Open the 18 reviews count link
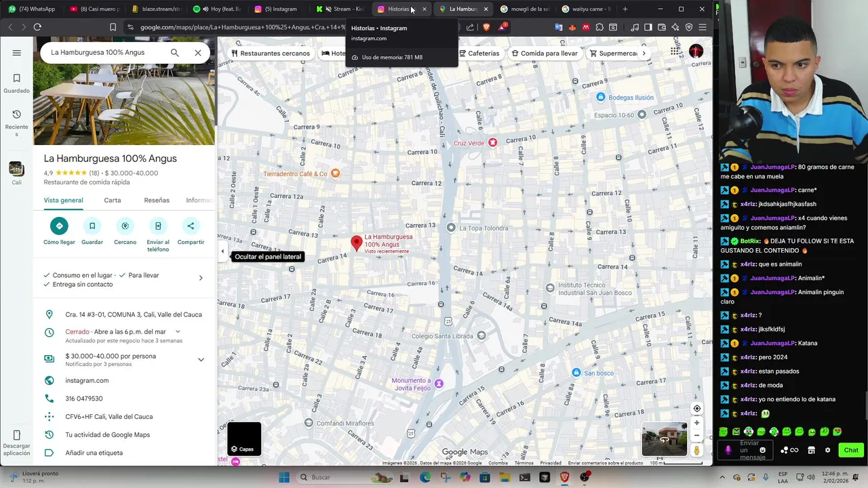868x488 pixels. coord(94,173)
